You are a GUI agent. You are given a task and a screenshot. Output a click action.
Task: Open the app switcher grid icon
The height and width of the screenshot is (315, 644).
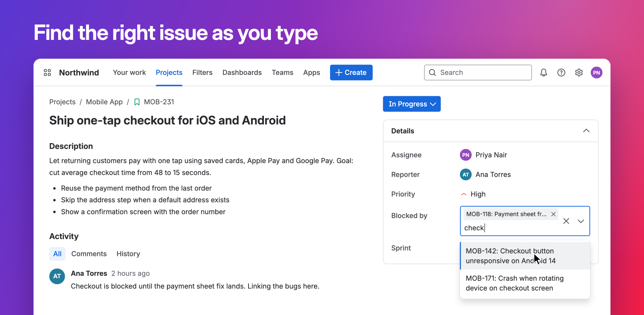coord(47,72)
